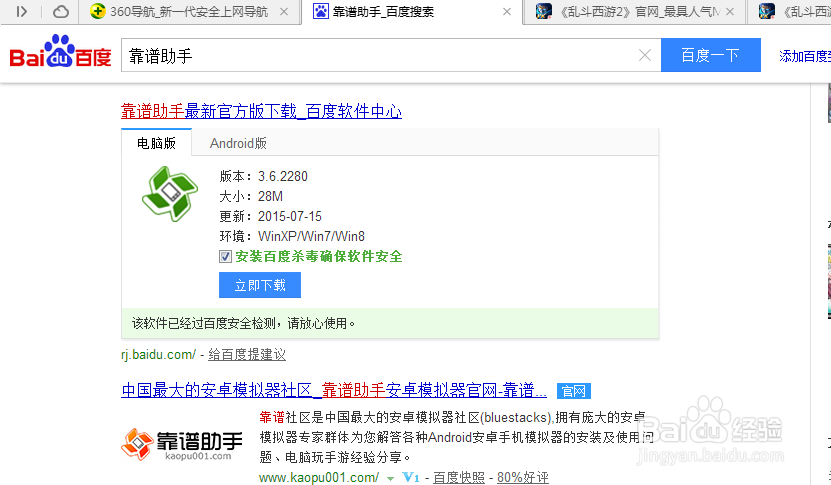Click the cloud icon in tab bar

click(61, 11)
